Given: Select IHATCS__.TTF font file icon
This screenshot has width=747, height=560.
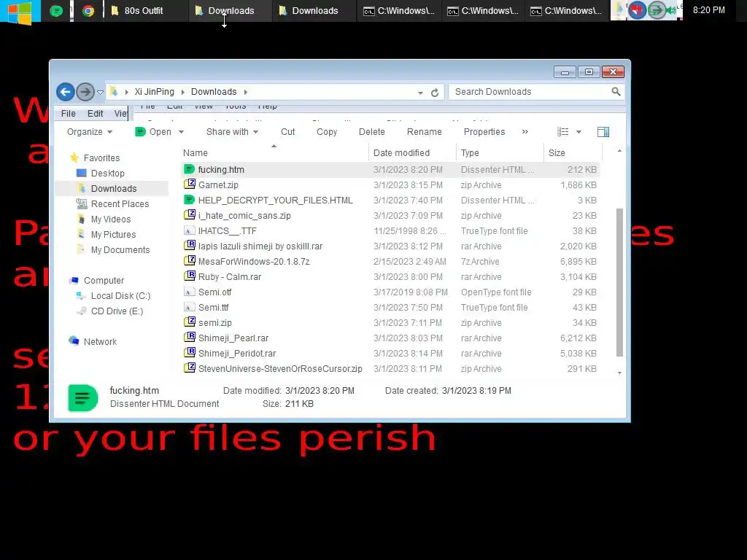Looking at the screenshot, I should pos(190,230).
